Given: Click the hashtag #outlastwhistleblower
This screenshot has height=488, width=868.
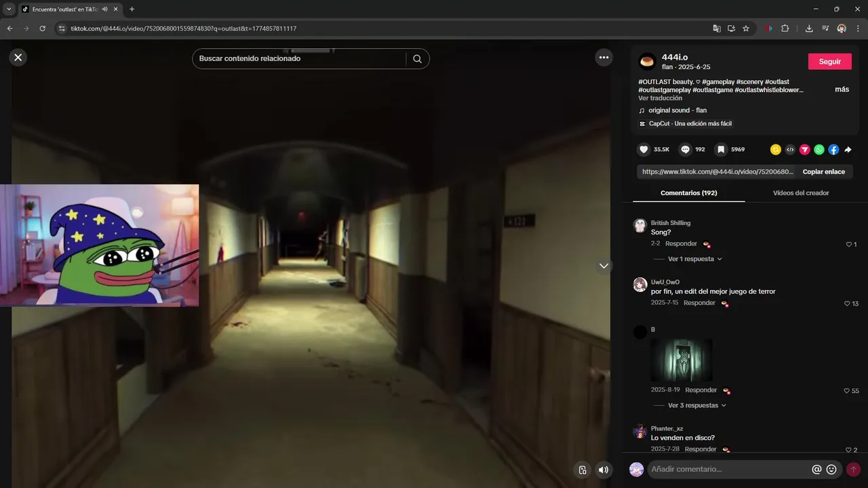Looking at the screenshot, I should click(x=769, y=90).
